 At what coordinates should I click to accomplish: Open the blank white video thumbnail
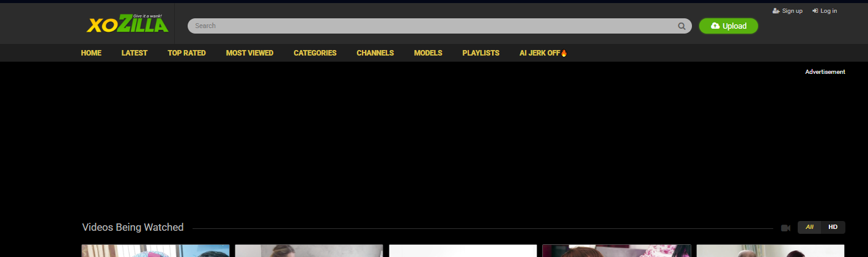463,251
